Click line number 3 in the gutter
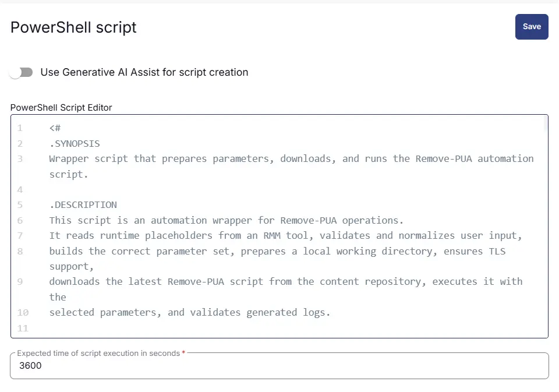Screen dimensions: 559x392 [x=20, y=158]
